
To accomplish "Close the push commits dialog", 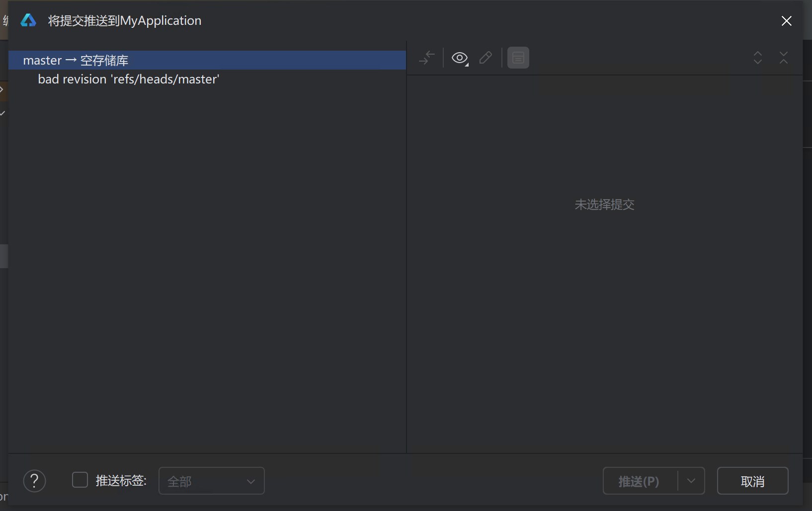I will coord(786,21).
